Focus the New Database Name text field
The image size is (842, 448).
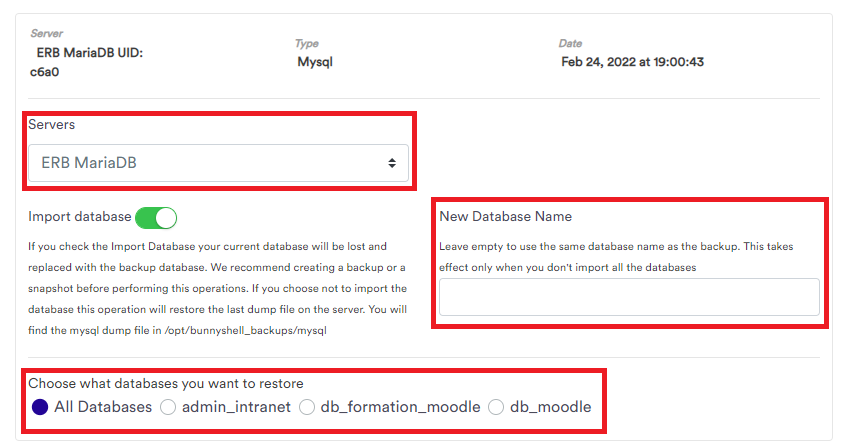click(629, 297)
